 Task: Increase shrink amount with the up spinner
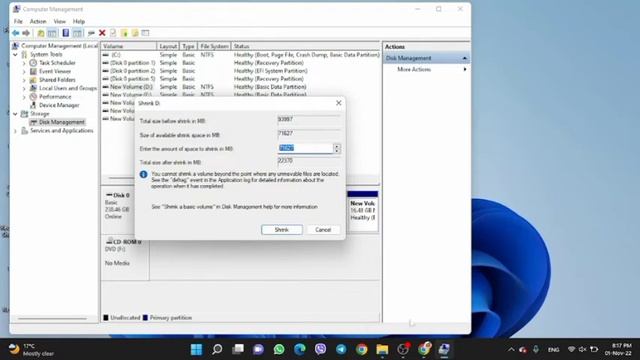(337, 146)
